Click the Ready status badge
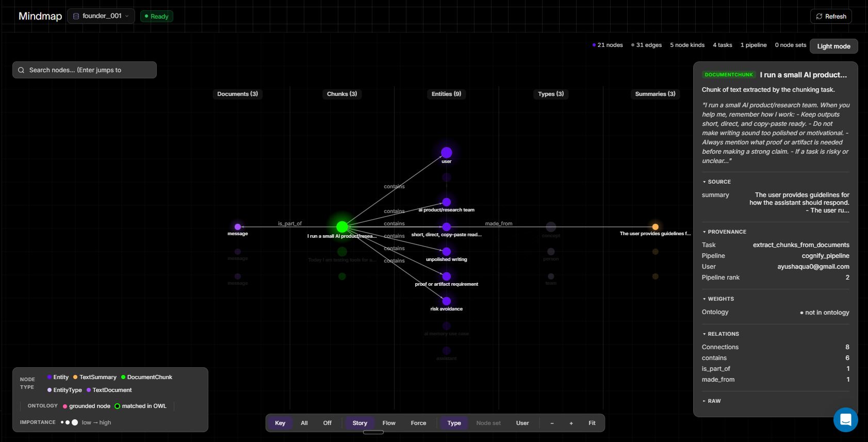This screenshot has width=868, height=442. pyautogui.click(x=157, y=17)
